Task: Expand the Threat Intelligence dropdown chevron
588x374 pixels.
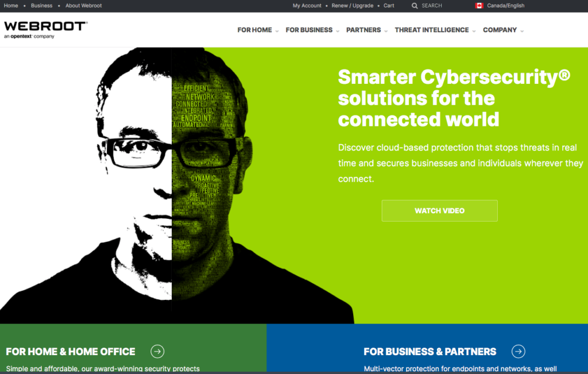Action: click(x=474, y=31)
